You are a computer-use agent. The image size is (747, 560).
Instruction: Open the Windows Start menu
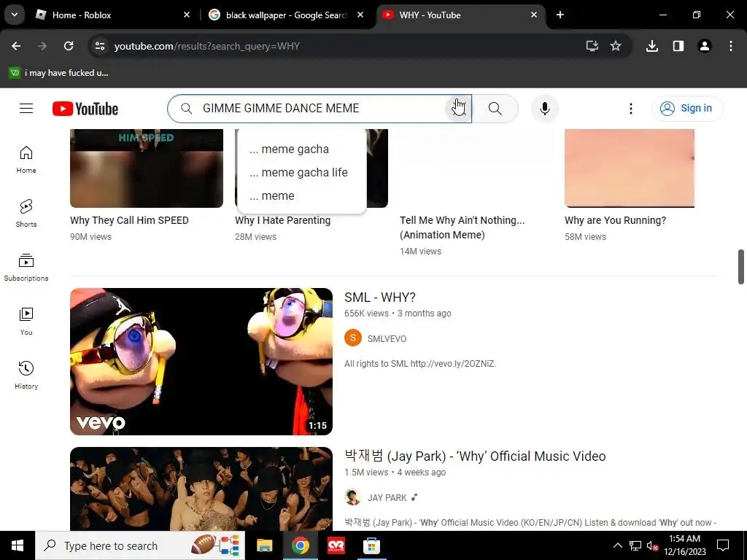point(18,545)
